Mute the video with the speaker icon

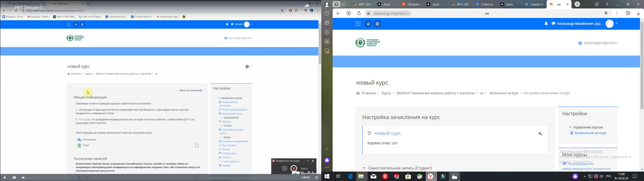[14, 177]
